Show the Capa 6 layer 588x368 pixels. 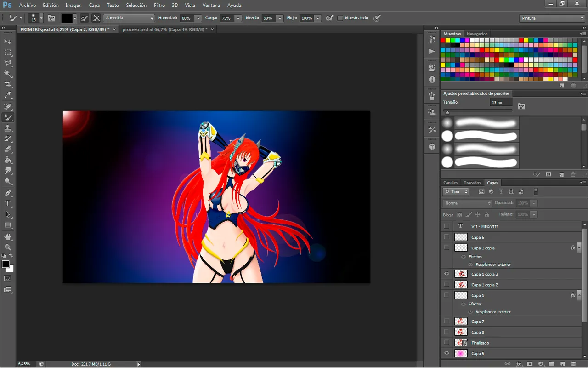pos(447,237)
